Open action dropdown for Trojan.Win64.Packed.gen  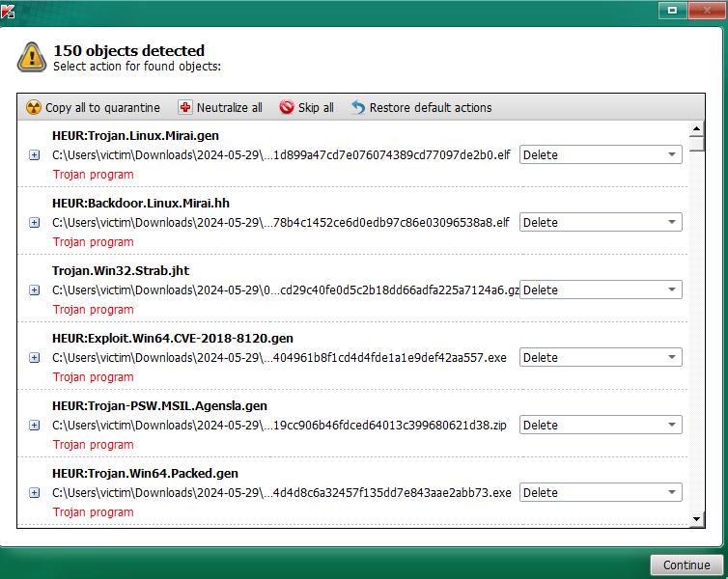tap(601, 492)
